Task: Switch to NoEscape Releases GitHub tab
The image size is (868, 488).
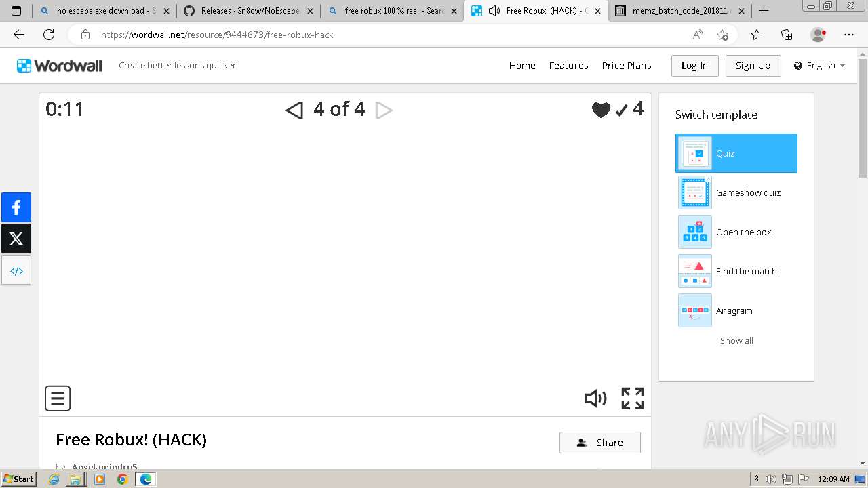Action: [248, 11]
